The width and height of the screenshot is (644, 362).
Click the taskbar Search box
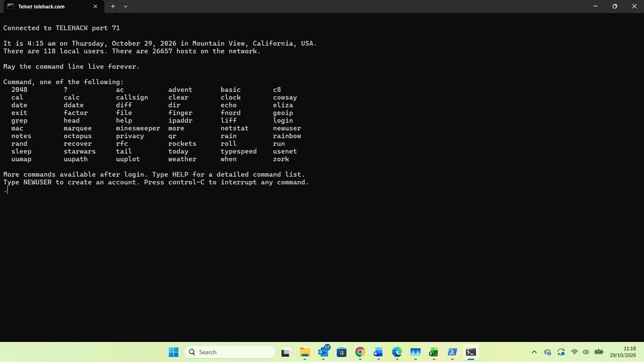(230, 352)
